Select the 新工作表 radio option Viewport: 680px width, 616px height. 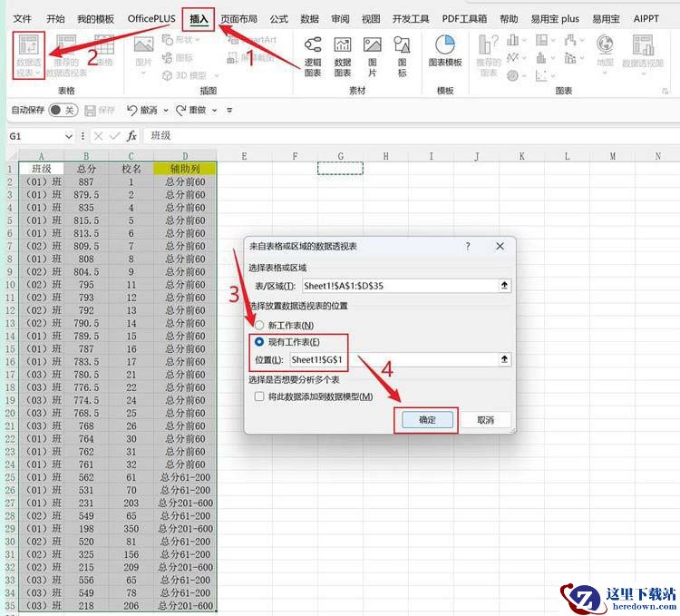point(259,325)
